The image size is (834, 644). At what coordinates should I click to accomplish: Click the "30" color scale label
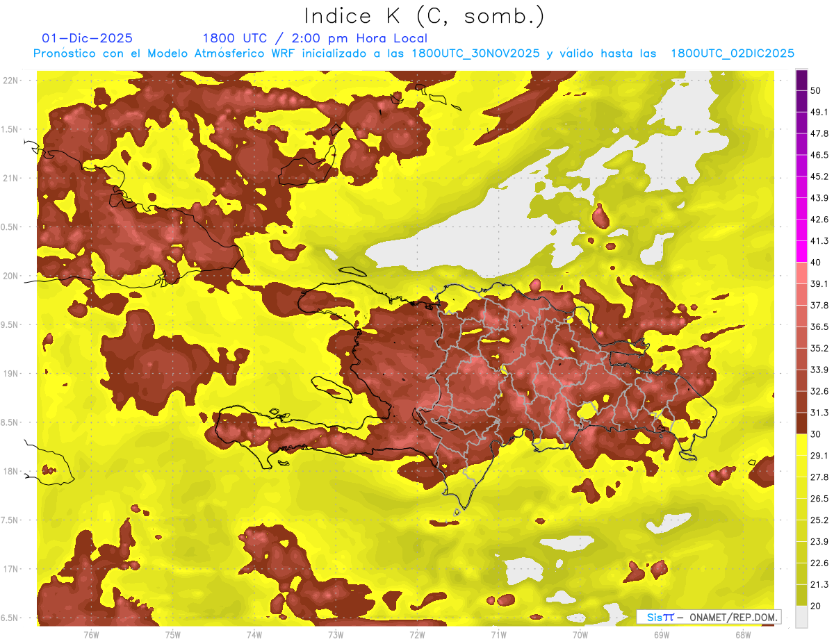[x=816, y=434]
